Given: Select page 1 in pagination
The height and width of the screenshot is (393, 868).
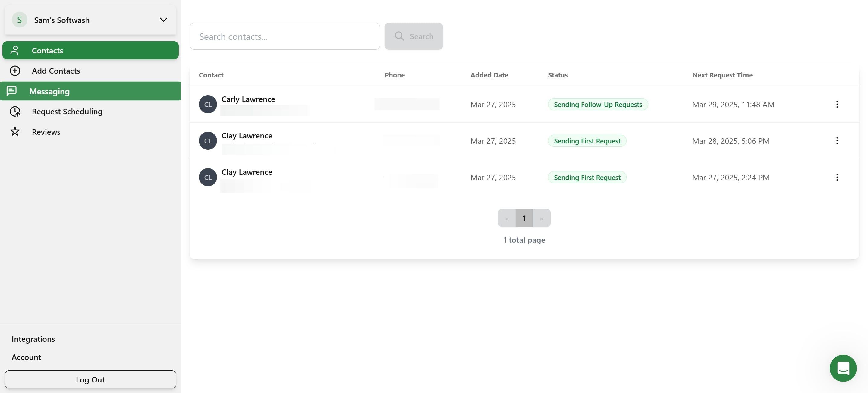Looking at the screenshot, I should coord(524,218).
